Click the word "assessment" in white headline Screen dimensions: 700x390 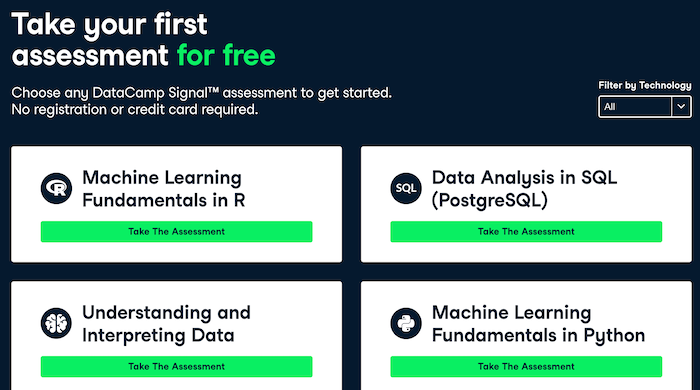tap(90, 55)
